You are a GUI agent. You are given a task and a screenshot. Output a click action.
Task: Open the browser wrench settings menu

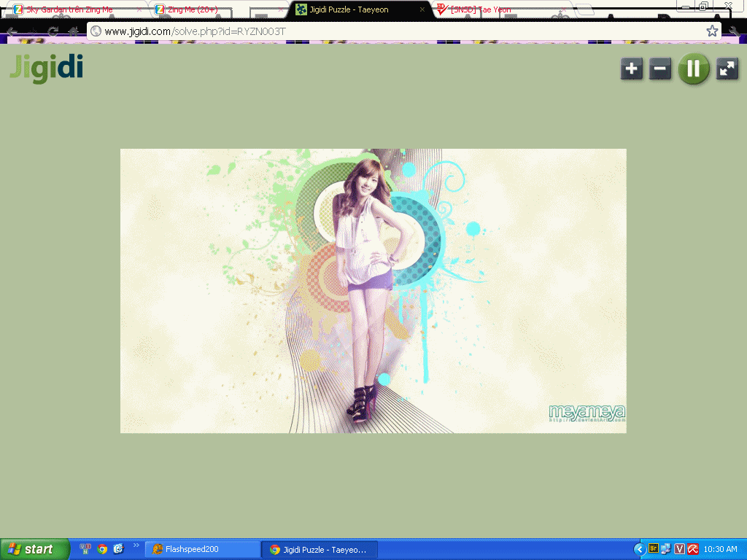(734, 31)
